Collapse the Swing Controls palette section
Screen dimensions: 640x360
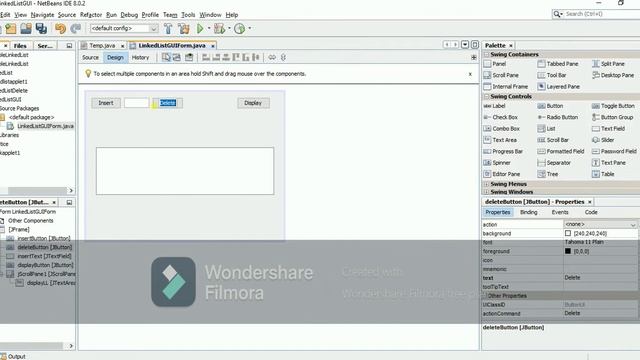click(486, 96)
